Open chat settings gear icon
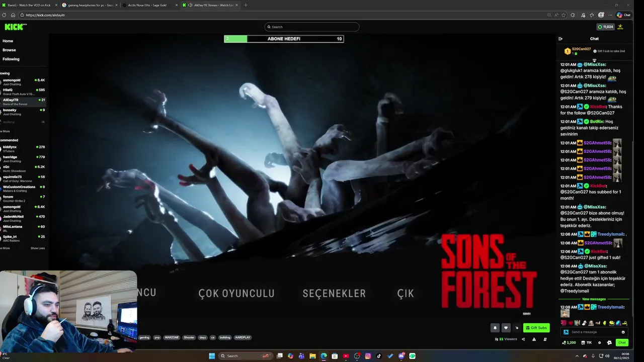 [x=599, y=342]
